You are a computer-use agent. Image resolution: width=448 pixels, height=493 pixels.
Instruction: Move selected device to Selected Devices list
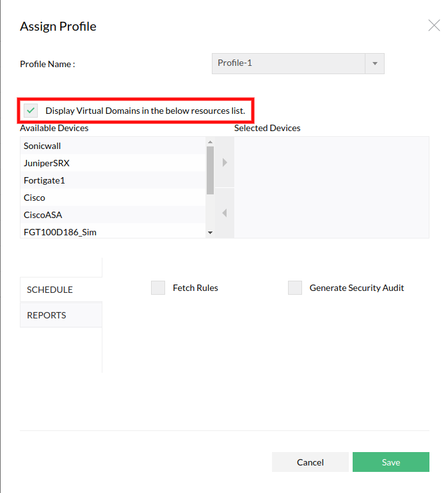pyautogui.click(x=225, y=162)
